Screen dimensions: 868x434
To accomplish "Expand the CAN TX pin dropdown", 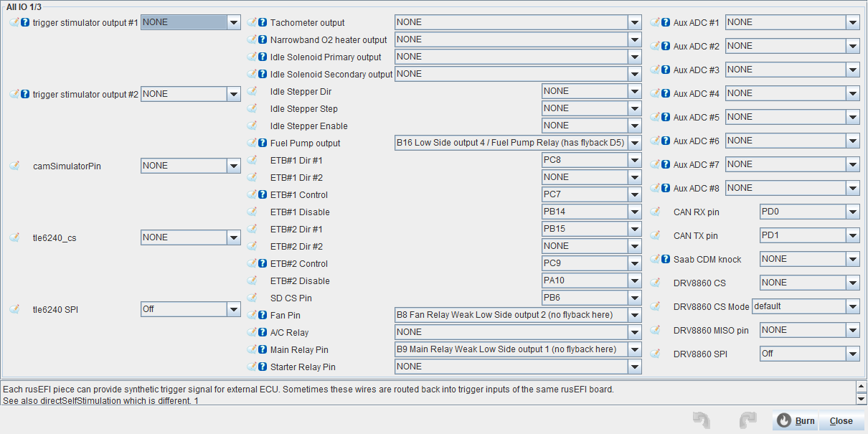I will [x=852, y=235].
